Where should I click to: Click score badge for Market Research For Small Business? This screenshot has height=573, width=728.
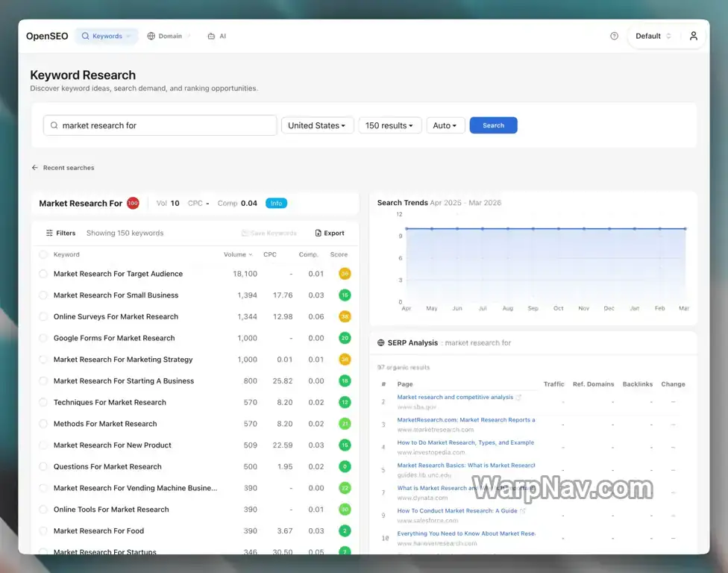pos(345,295)
